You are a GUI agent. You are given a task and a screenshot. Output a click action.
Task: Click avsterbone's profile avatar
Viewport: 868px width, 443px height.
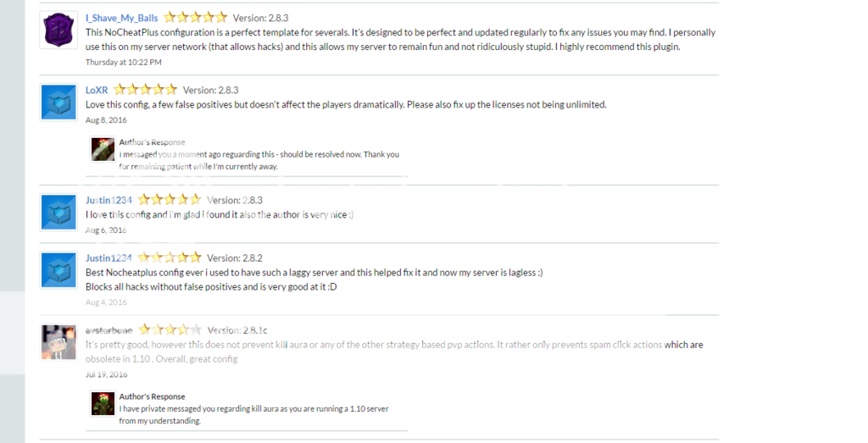coord(59,341)
